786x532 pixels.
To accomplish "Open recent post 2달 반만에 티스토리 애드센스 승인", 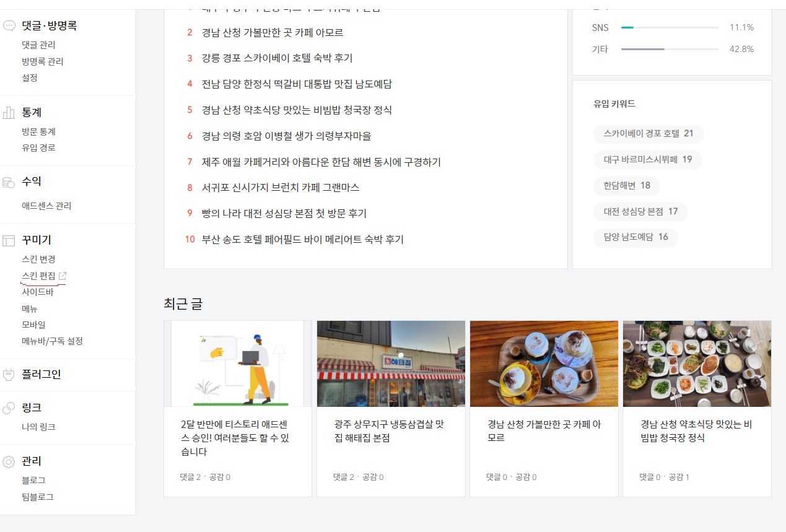I will 236,438.
